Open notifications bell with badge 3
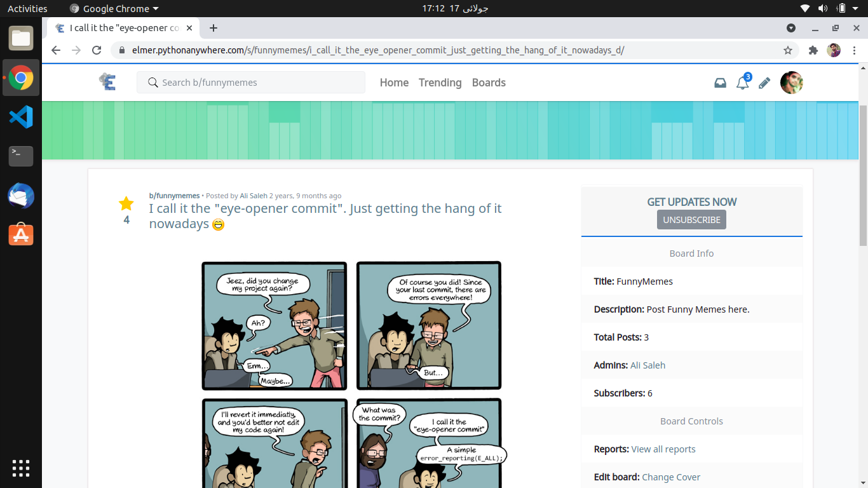Screen dimensions: 868x488 pos(743,82)
